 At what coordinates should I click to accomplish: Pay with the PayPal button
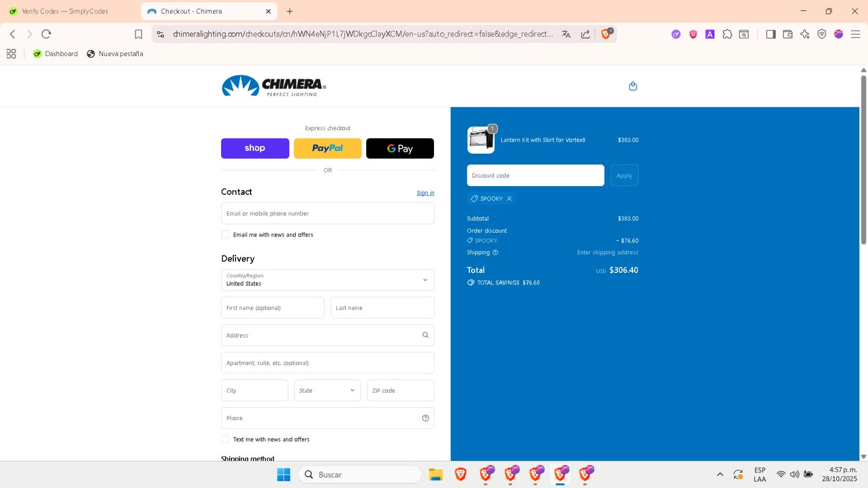328,148
